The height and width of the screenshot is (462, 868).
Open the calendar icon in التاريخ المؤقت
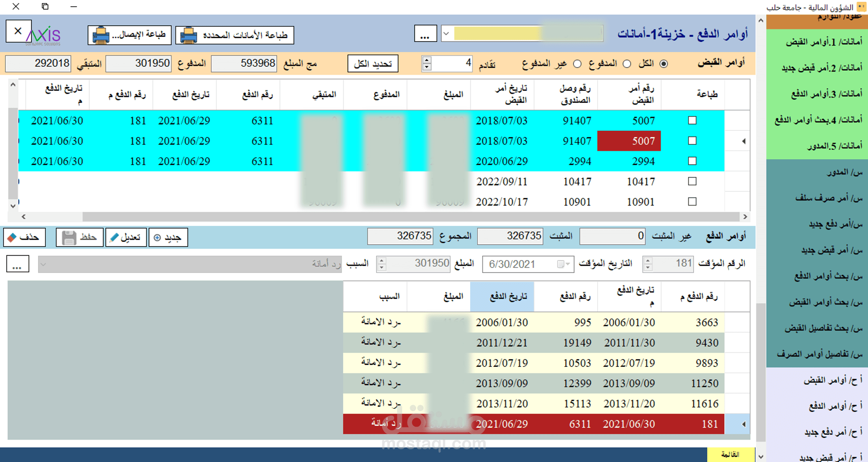tap(560, 264)
